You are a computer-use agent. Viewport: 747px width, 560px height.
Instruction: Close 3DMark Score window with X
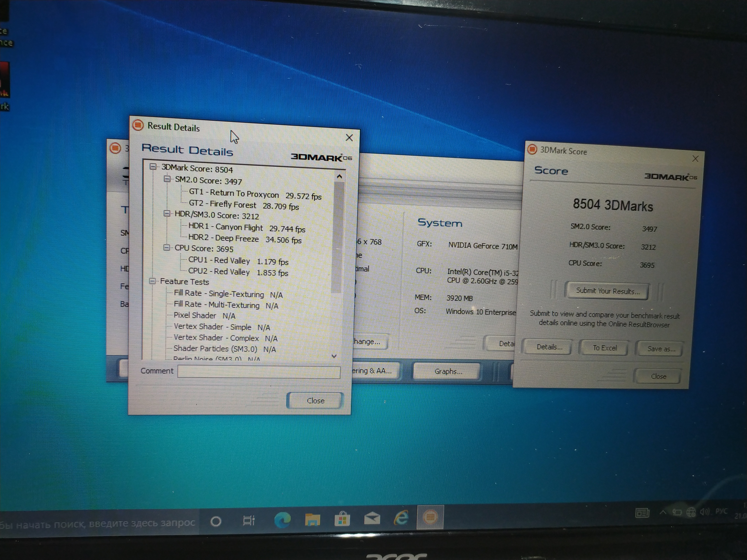(x=695, y=159)
